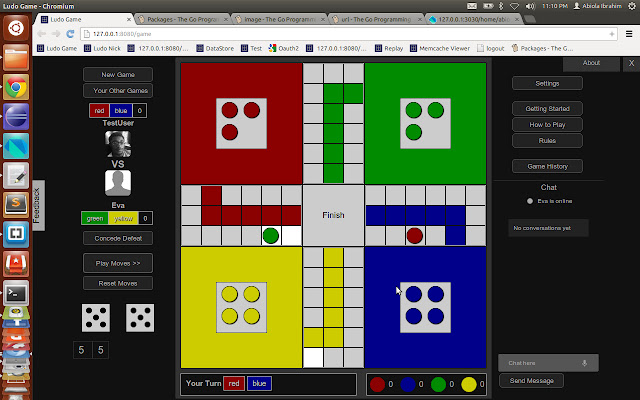Image resolution: width=640 pixels, height=400 pixels.
Task: Switch to Packages - The Go Programming tab
Action: pyautogui.click(x=183, y=19)
